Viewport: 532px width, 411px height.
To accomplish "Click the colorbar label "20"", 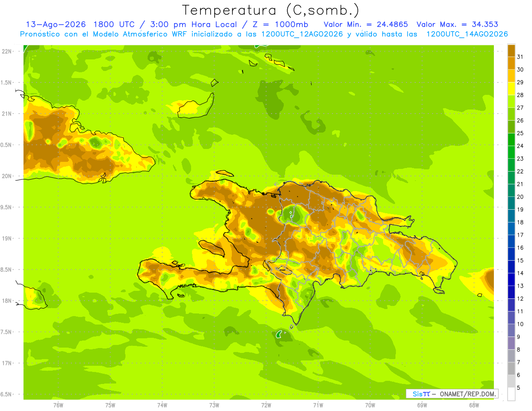I will pos(520,197).
